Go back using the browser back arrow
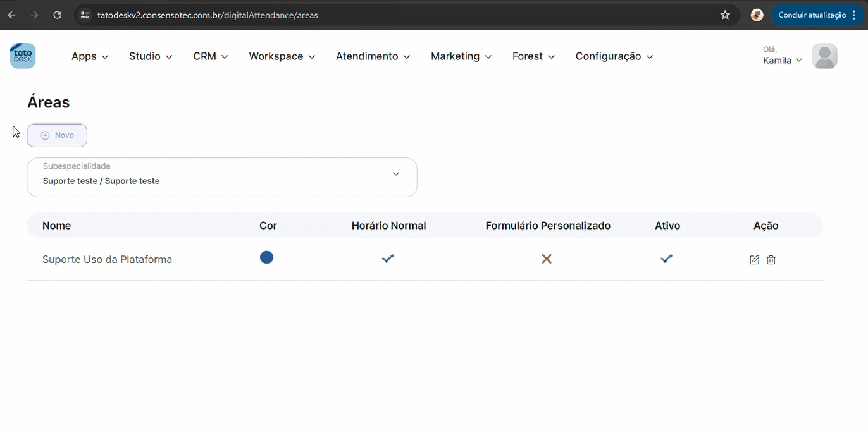Image resolution: width=868 pixels, height=435 pixels. (x=12, y=15)
